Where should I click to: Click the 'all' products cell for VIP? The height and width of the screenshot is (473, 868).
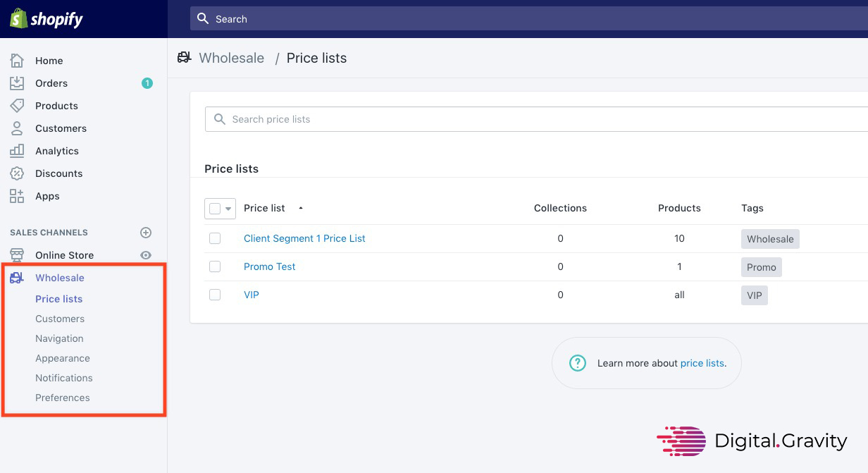[679, 295]
